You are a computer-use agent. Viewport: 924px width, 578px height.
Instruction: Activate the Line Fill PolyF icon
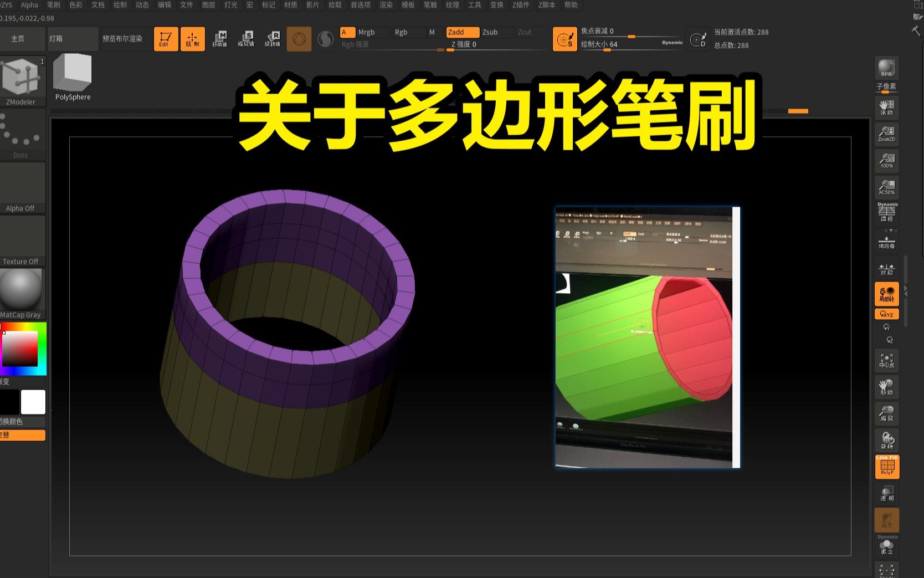(x=886, y=466)
